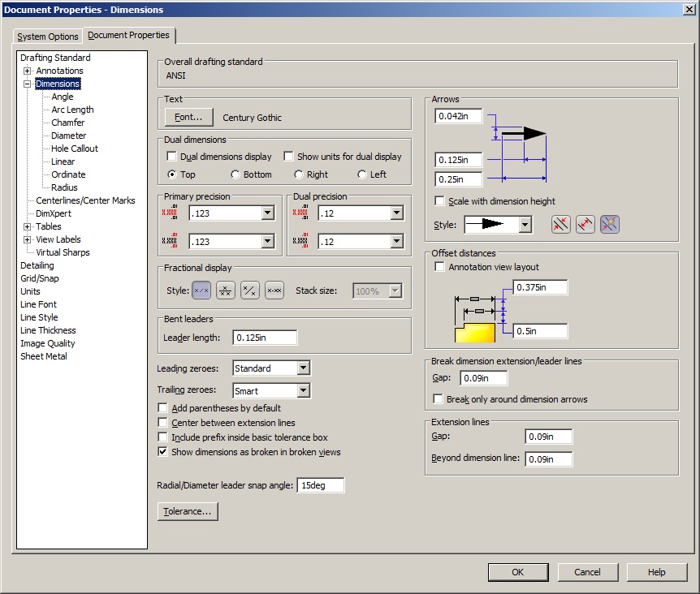Screen dimensions: 700x594
Task: Enable Annotation view layout checkbox
Action: click(x=439, y=267)
